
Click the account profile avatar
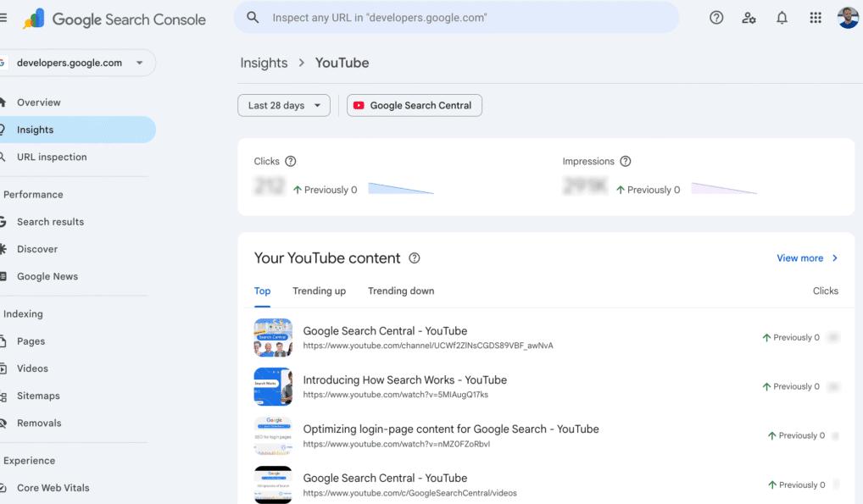point(847,18)
